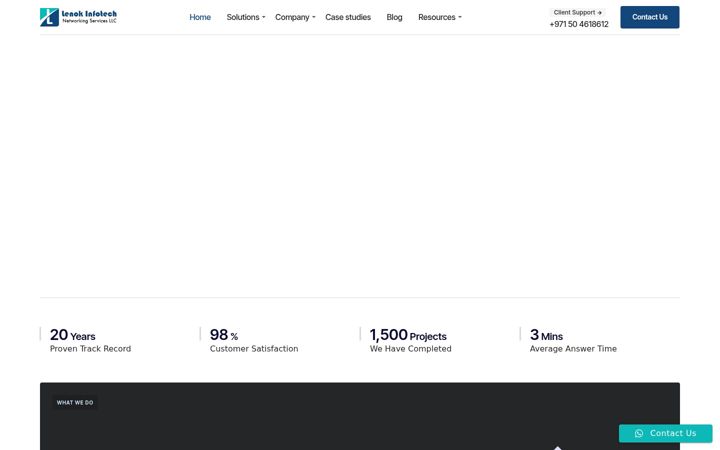
Task: Click the WHAT WE DO badge
Action: pyautogui.click(x=75, y=402)
